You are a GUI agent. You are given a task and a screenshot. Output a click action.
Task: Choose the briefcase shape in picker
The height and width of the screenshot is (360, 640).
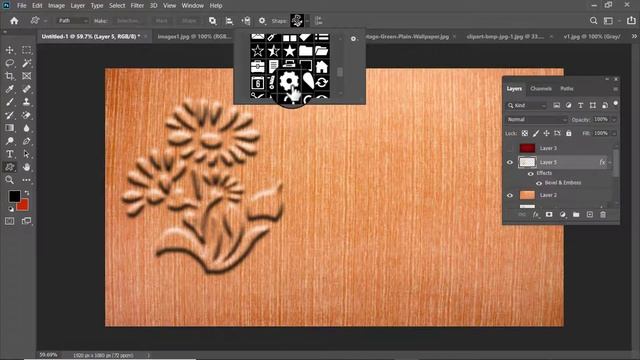[258, 67]
